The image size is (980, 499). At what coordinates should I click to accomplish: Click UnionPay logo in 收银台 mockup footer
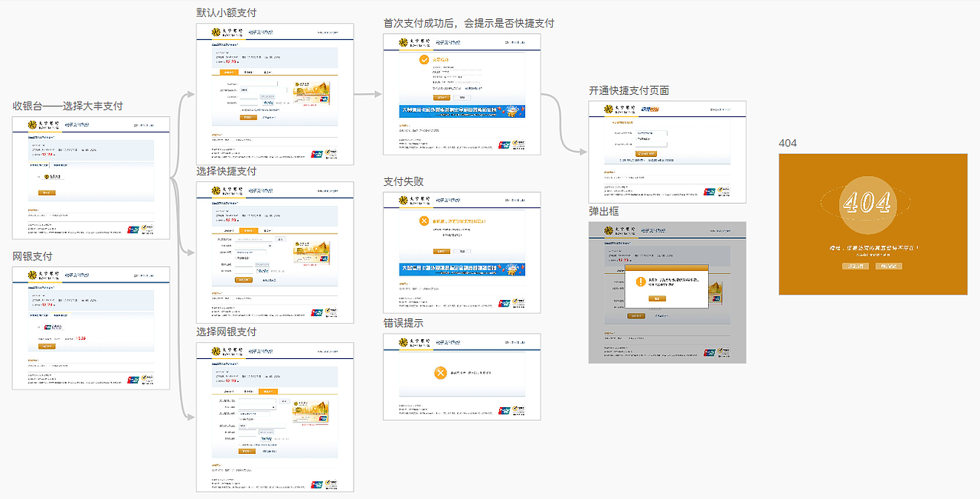tap(133, 229)
